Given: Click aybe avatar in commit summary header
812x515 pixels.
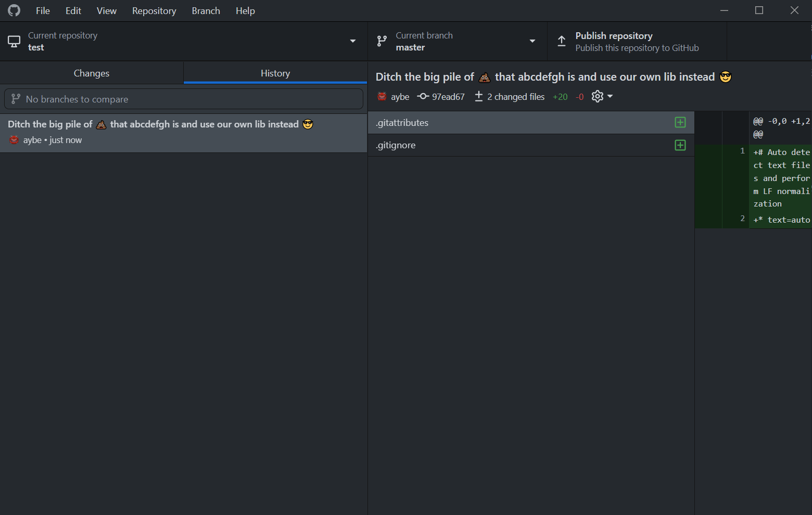Looking at the screenshot, I should coord(382,96).
